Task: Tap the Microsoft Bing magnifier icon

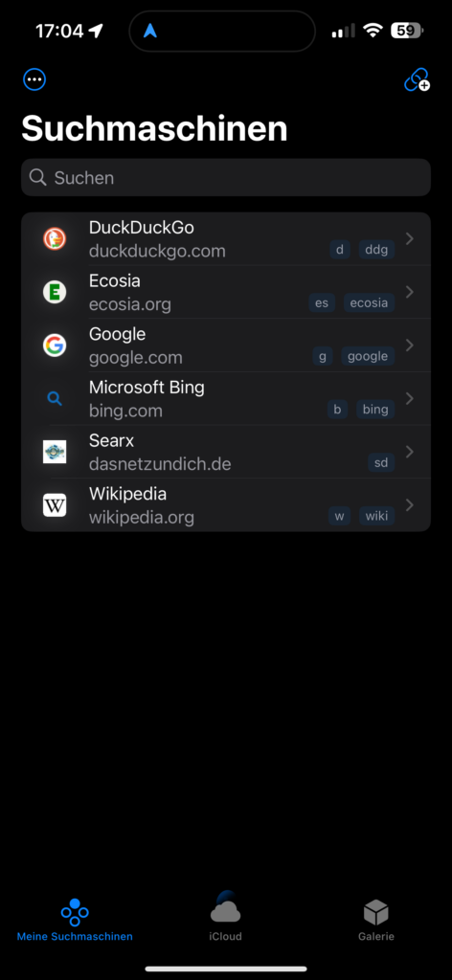Action: coord(55,398)
